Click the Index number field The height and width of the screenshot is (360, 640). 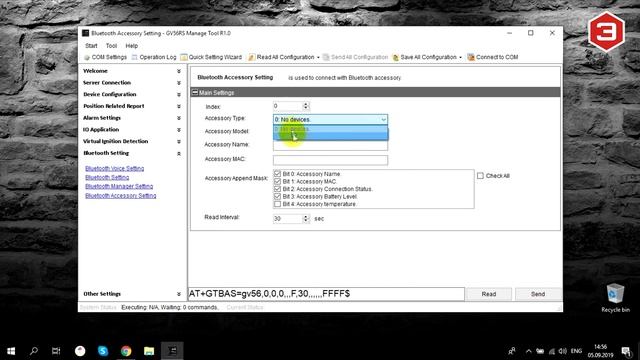coord(288,106)
